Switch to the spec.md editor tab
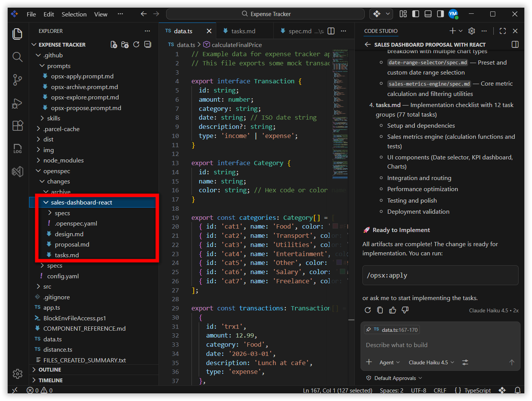The image size is (532, 401). tap(300, 31)
